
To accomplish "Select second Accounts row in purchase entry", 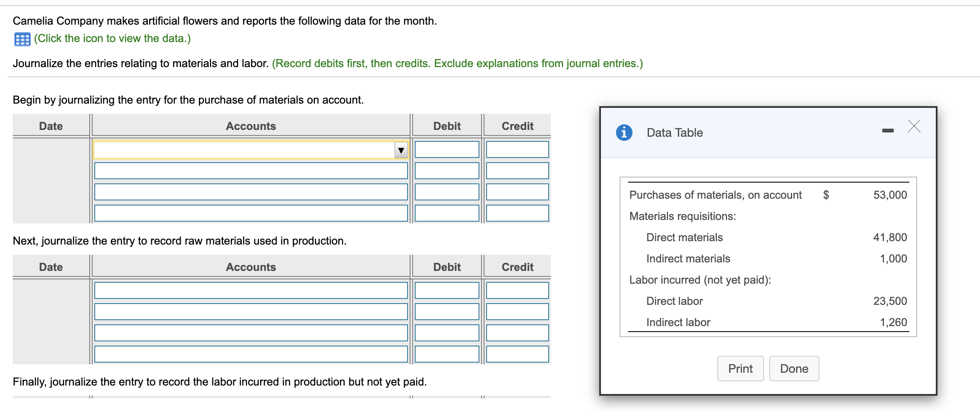I will [251, 171].
